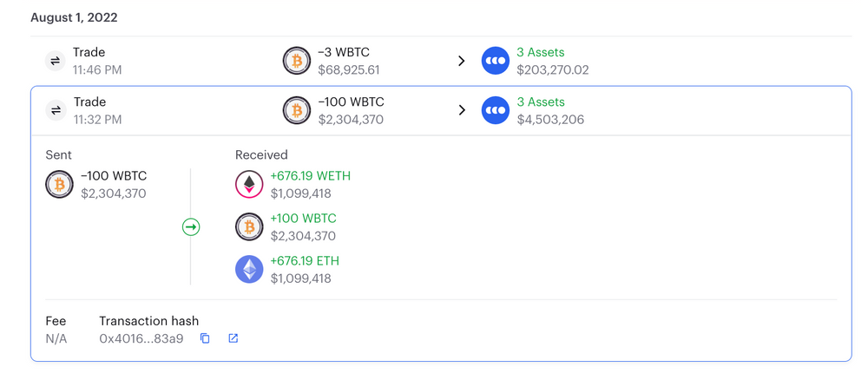This screenshot has width=868, height=380.
Task: Click chevron arrow in −3 WBTC row
Action: (x=462, y=61)
